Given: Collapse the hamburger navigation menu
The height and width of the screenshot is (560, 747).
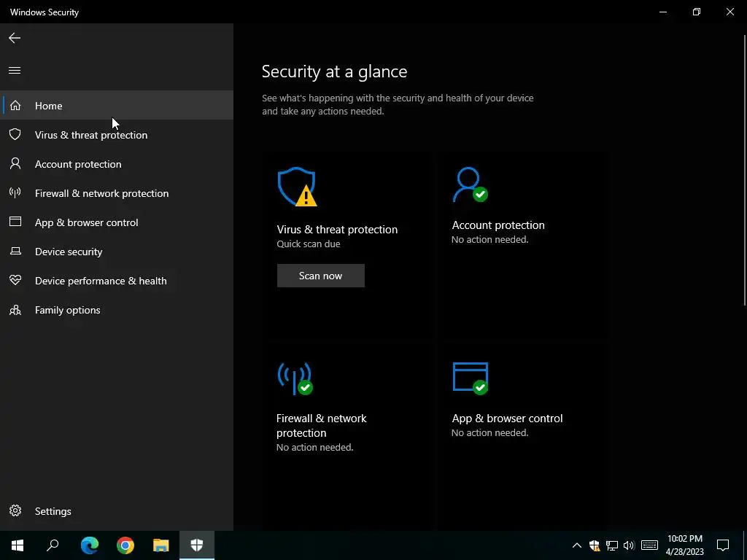Looking at the screenshot, I should (x=15, y=71).
